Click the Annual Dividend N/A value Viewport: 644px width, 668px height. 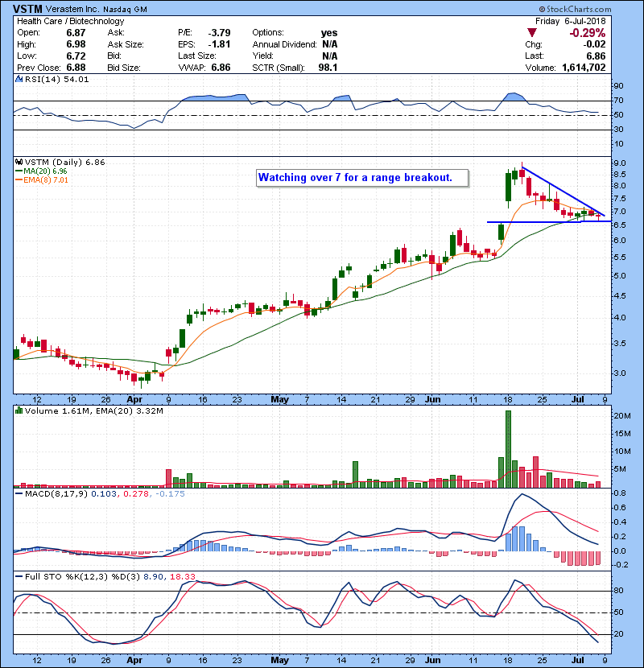click(330, 44)
